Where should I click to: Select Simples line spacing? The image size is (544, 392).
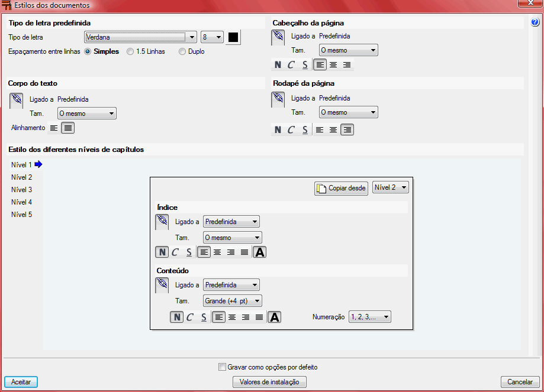(x=88, y=51)
